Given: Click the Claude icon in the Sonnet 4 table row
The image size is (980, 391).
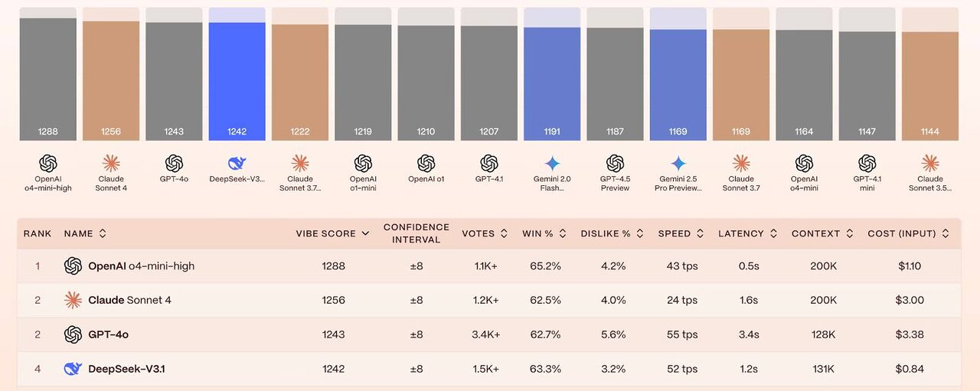Looking at the screenshot, I should (73, 300).
